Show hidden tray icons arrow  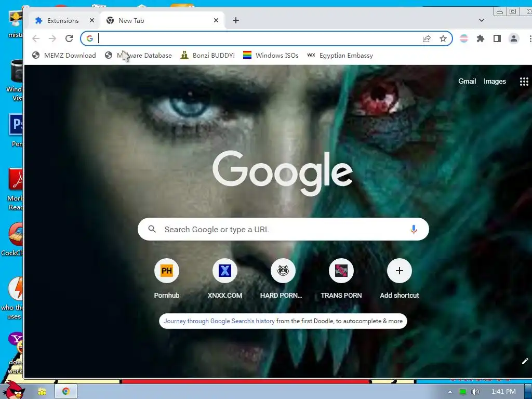(450, 392)
